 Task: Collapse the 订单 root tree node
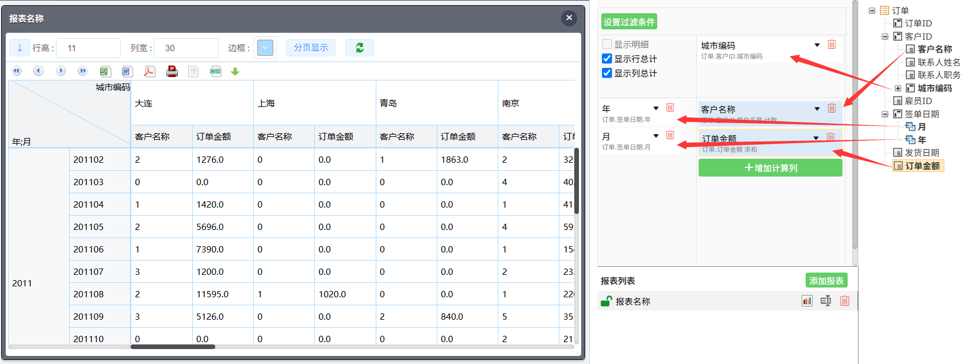point(872,10)
